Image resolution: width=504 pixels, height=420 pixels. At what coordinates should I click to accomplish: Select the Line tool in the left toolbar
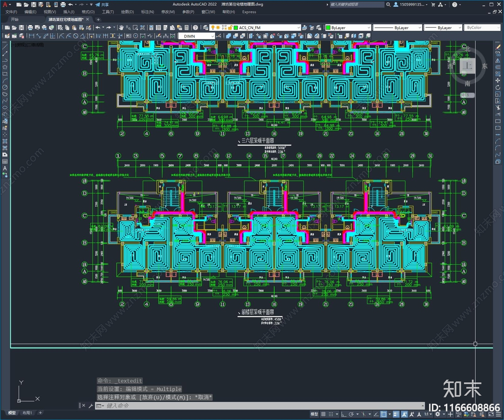coord(5,47)
